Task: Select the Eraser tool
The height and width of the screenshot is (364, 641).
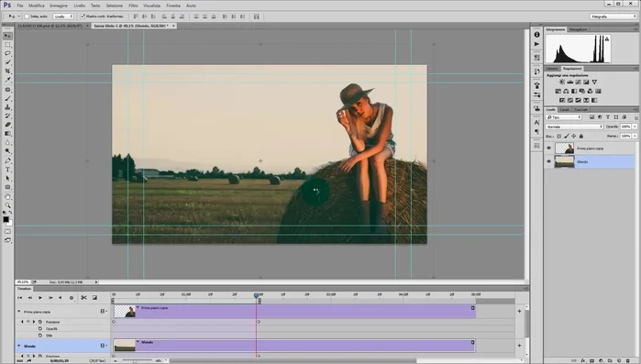Action: [7, 125]
